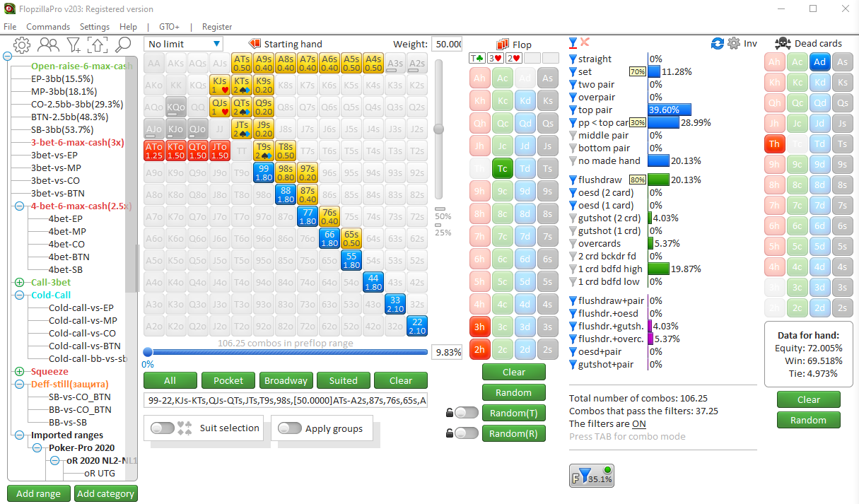Image resolution: width=859 pixels, height=504 pixels.
Task: Open the magnifier search icon above the tree
Action: click(x=123, y=45)
